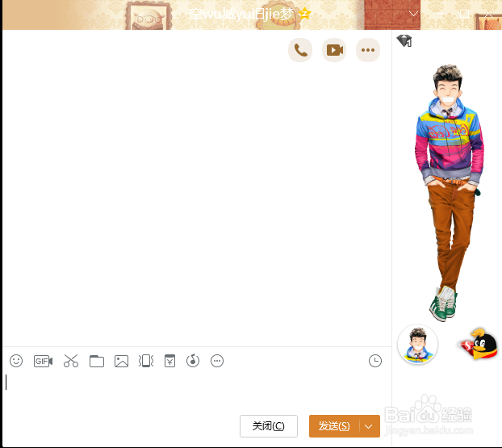Select the scissors screenshot tool
The width and height of the screenshot is (502, 448).
coord(71,361)
